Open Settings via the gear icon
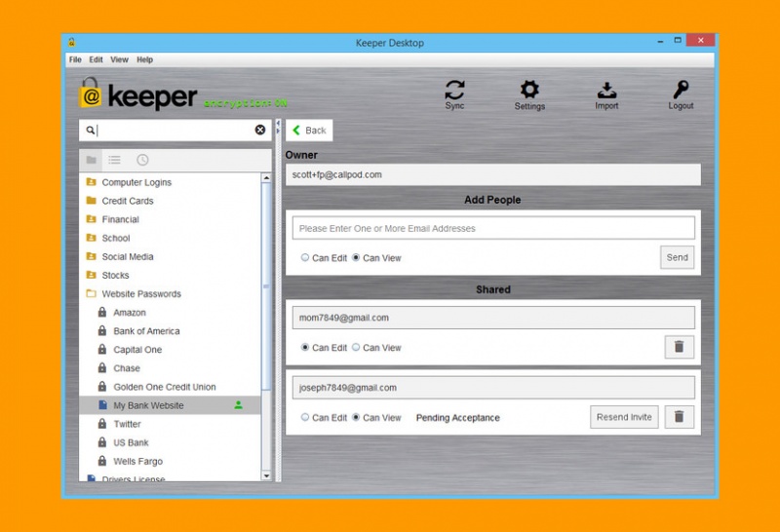Screen dimensions: 780x532 (x=529, y=90)
